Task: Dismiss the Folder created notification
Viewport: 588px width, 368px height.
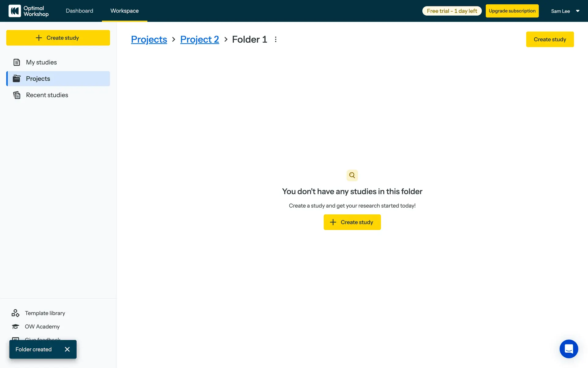Action: click(67, 349)
